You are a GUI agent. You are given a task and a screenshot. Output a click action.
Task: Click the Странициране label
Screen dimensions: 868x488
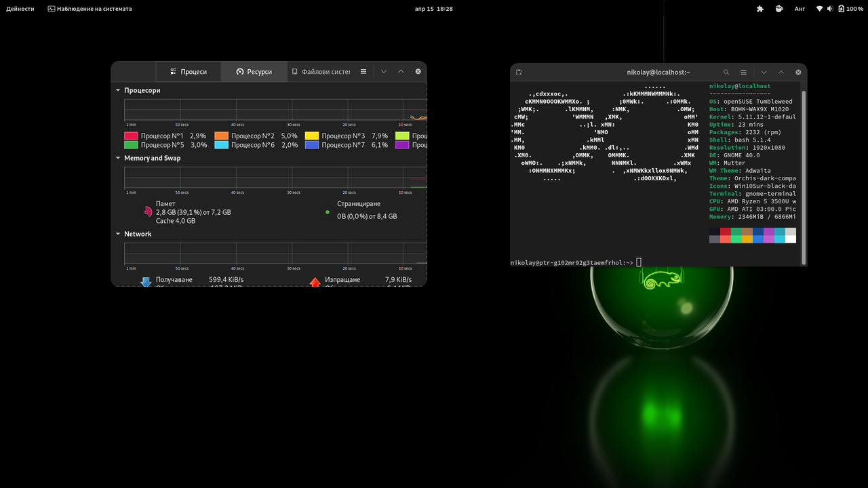(x=359, y=203)
